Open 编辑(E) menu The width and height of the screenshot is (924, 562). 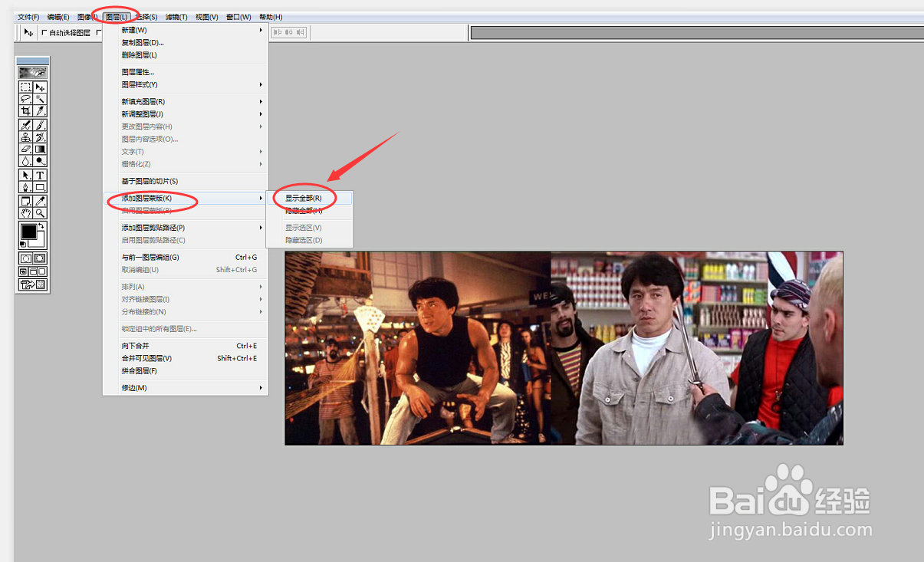(58, 17)
